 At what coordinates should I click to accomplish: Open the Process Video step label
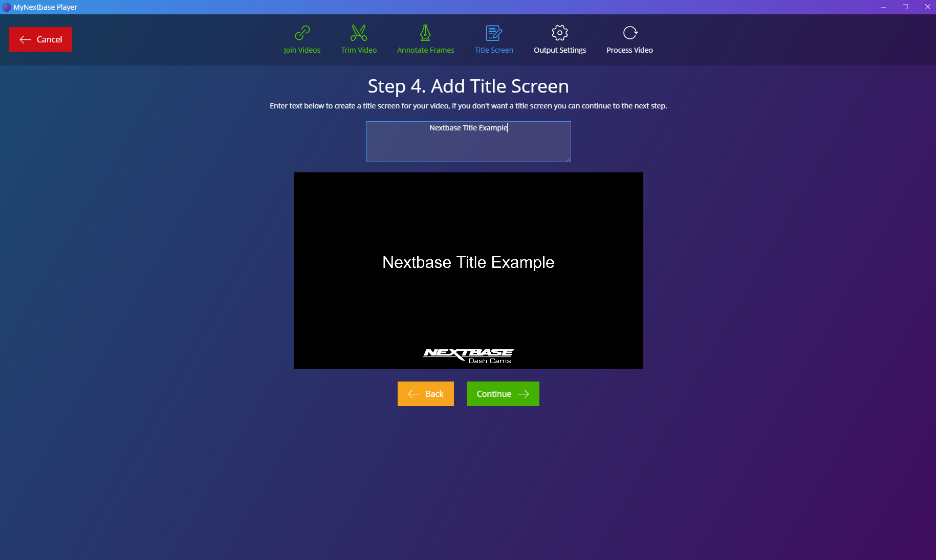[629, 50]
